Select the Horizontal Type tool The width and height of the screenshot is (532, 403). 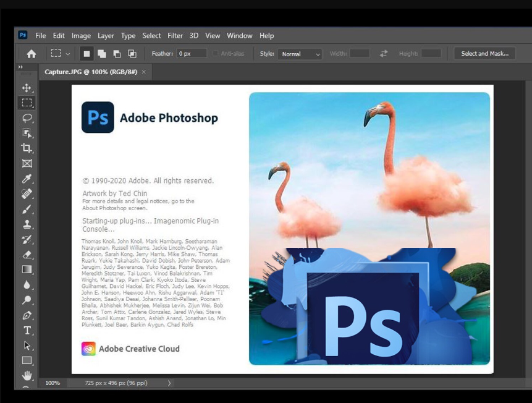27,330
